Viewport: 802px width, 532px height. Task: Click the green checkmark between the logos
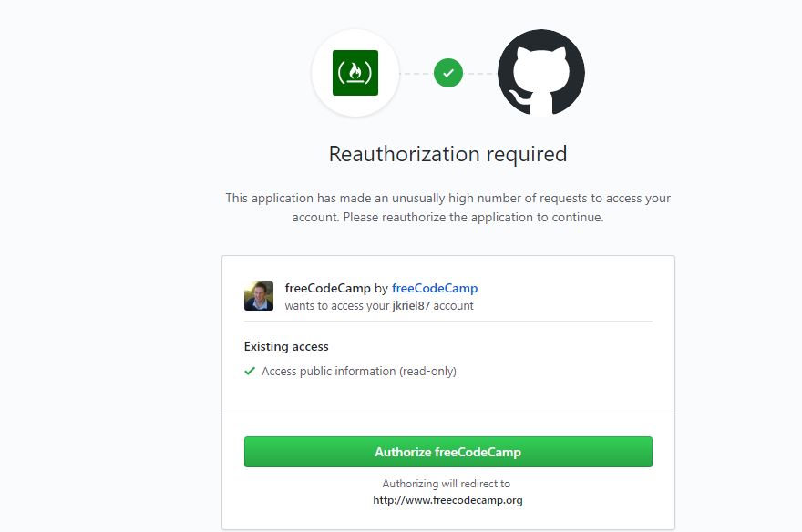447,73
